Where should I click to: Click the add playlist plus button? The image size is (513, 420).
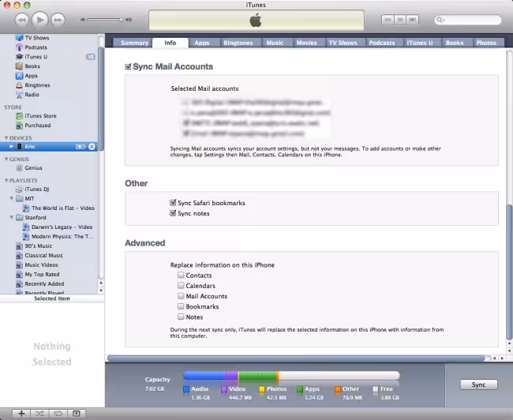click(x=21, y=414)
